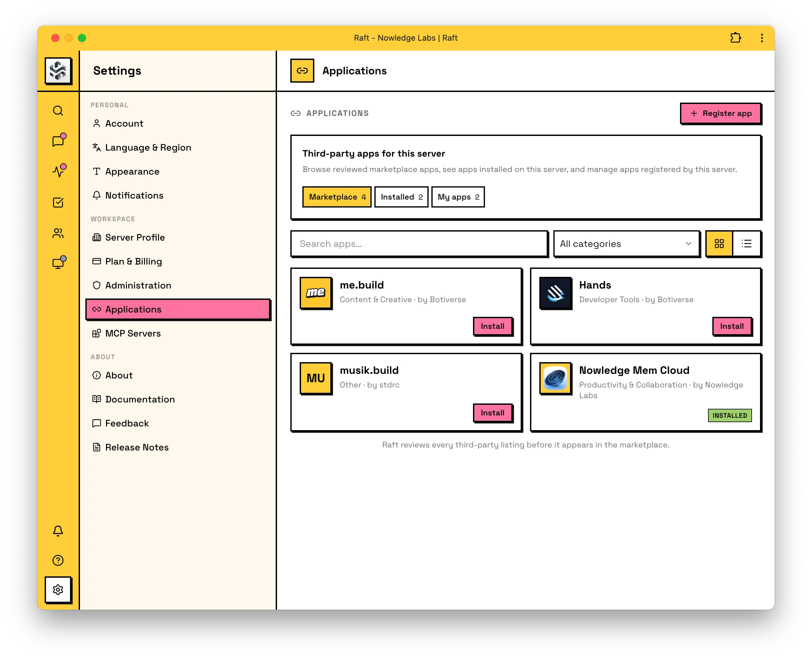The width and height of the screenshot is (812, 659).
Task: Open the bell notifications sidebar icon
Action: point(58,530)
